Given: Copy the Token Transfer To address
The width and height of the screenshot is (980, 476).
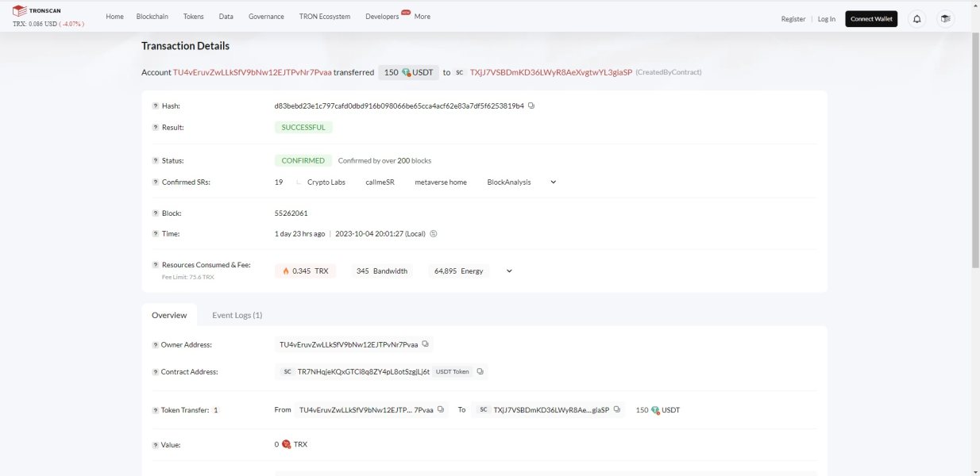Looking at the screenshot, I should [615, 409].
